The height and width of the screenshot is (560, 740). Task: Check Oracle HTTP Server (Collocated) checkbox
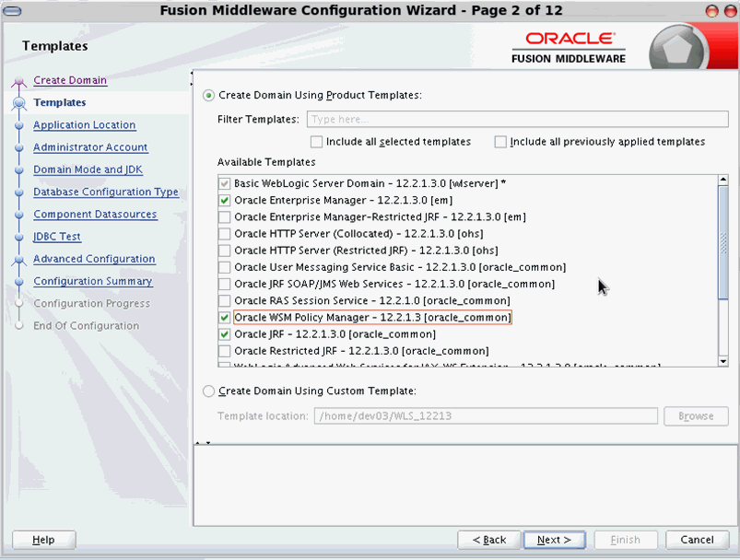pos(225,234)
